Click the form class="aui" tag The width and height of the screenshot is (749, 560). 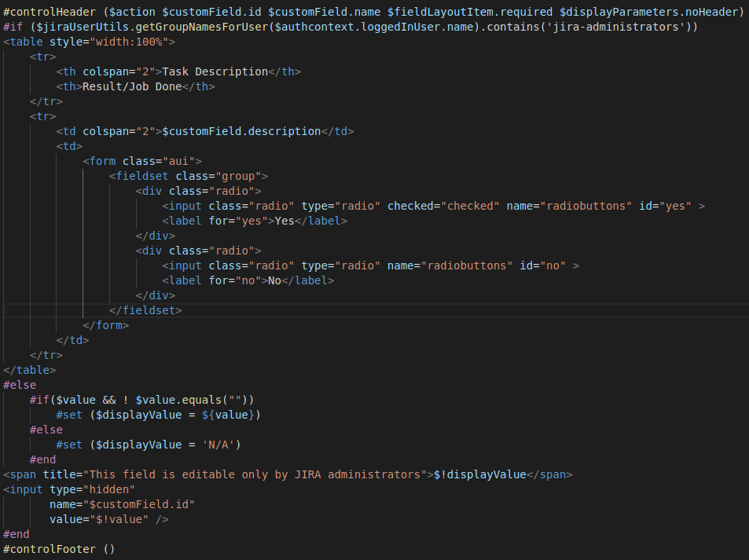[142, 161]
